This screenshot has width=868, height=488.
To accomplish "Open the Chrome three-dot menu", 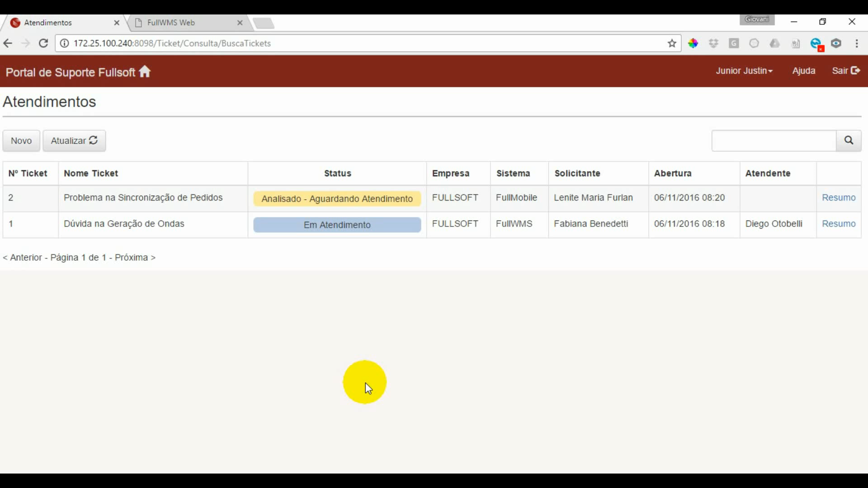I will (857, 43).
